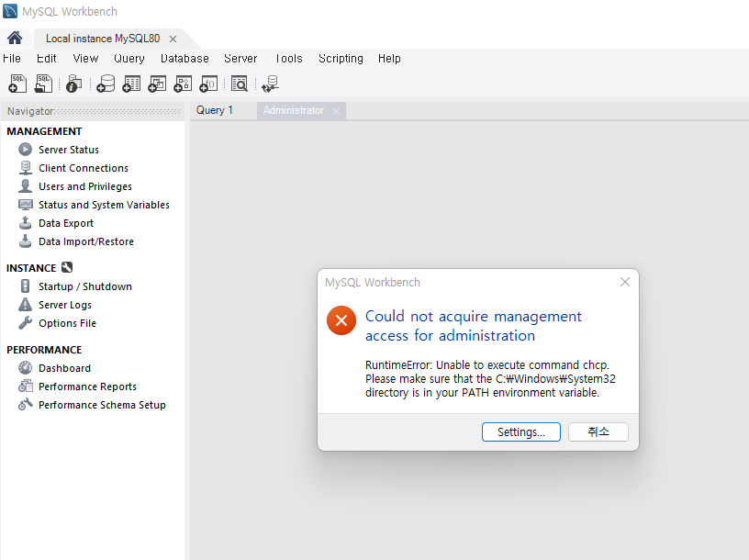This screenshot has width=749, height=560.
Task: Open the Help menu
Action: [x=389, y=58]
